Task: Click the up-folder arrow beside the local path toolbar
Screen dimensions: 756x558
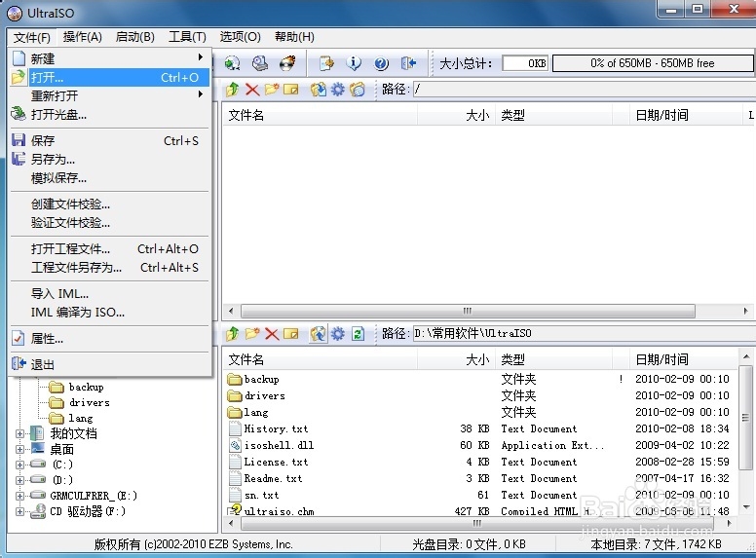Action: click(232, 334)
